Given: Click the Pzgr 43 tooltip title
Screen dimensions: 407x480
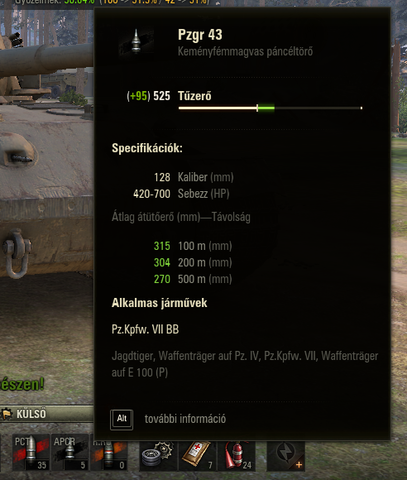Looking at the screenshot, I should (x=200, y=35).
